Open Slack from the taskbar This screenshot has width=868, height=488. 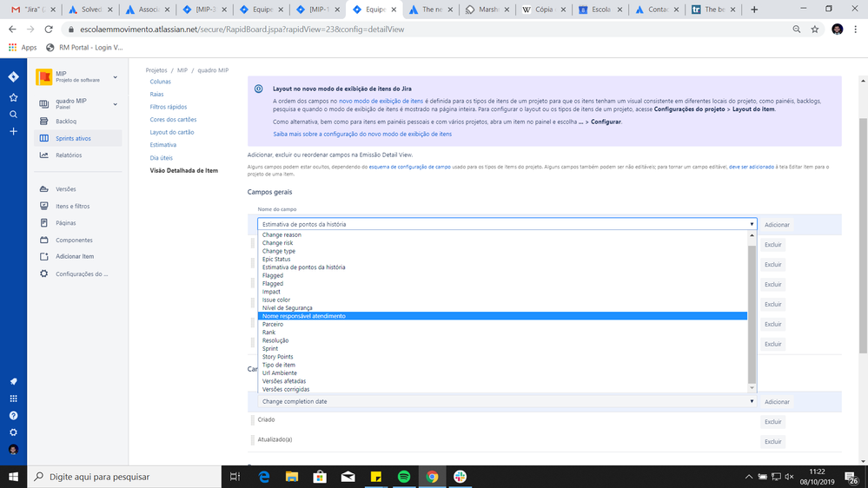pyautogui.click(x=460, y=477)
